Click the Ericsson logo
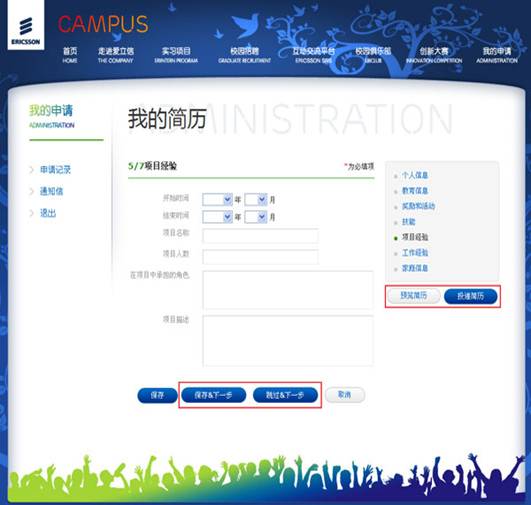531x505 pixels. pos(26,25)
